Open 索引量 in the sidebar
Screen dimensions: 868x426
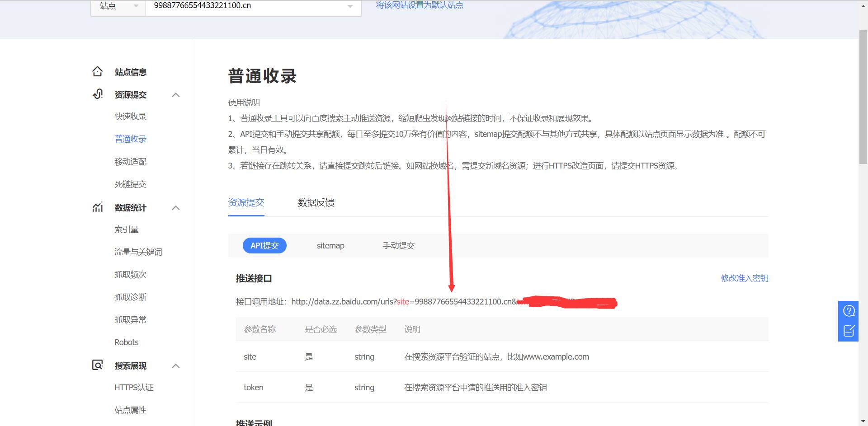tap(126, 229)
